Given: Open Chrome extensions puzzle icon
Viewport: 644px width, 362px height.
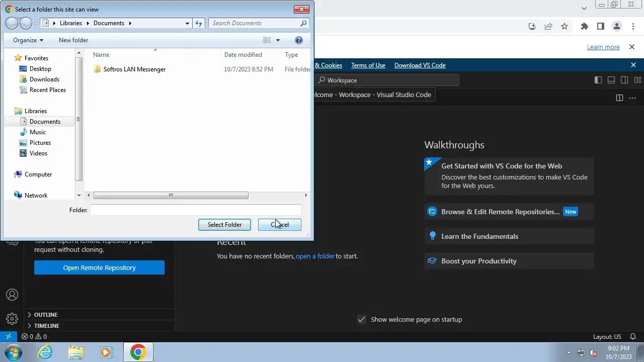Looking at the screenshot, I should [584, 26].
